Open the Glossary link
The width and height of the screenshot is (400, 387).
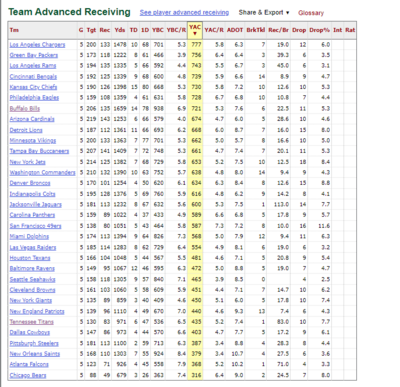click(311, 13)
